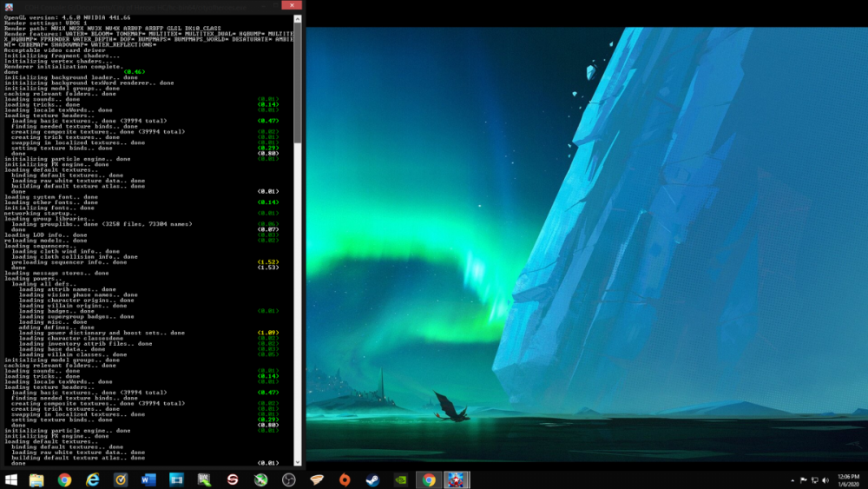Viewport: 868px width, 489px height.
Task: Launch OBS Studio from the taskbar
Action: tap(288, 479)
